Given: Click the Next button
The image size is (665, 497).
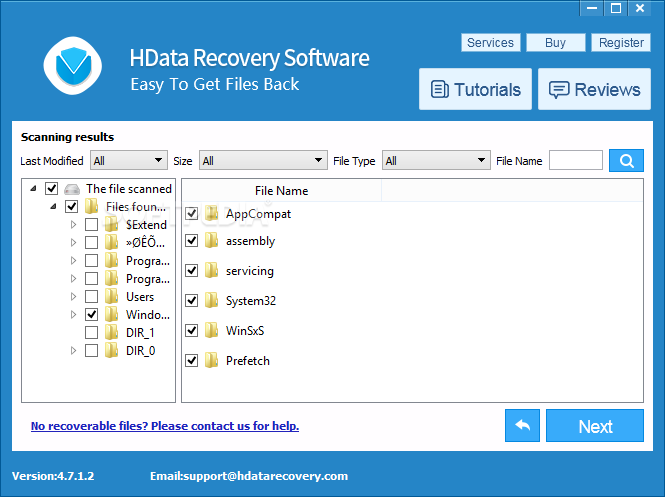Looking at the screenshot, I should point(595,425).
